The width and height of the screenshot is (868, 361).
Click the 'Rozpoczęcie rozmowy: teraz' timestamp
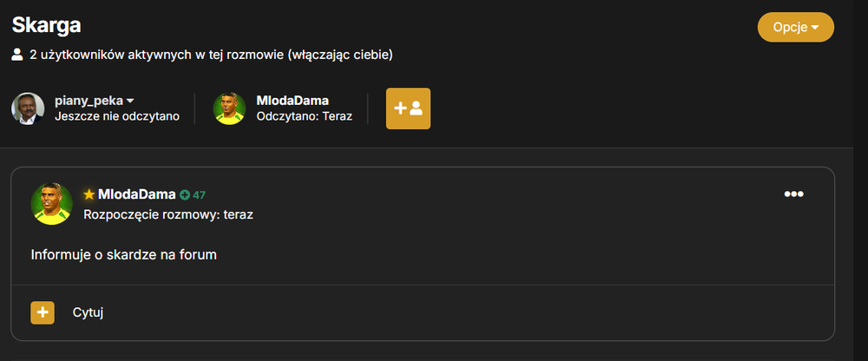tap(168, 215)
